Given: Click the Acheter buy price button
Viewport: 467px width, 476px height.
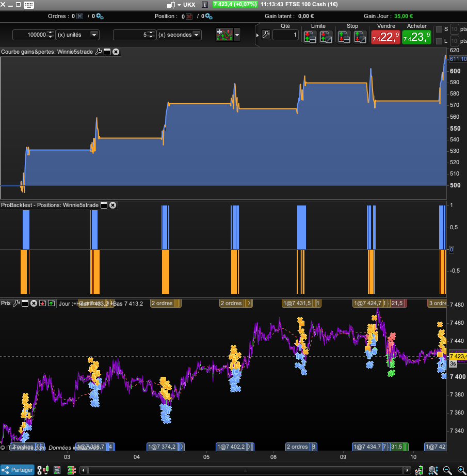Looking at the screenshot, I should coord(416,37).
